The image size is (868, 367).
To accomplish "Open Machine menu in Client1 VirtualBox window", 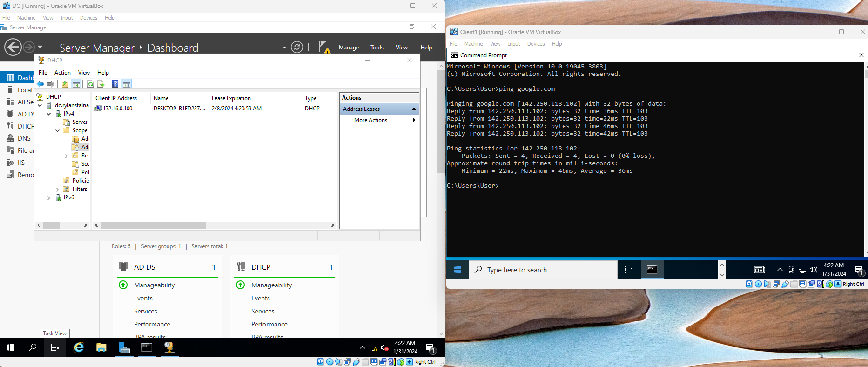I will pyautogui.click(x=473, y=44).
